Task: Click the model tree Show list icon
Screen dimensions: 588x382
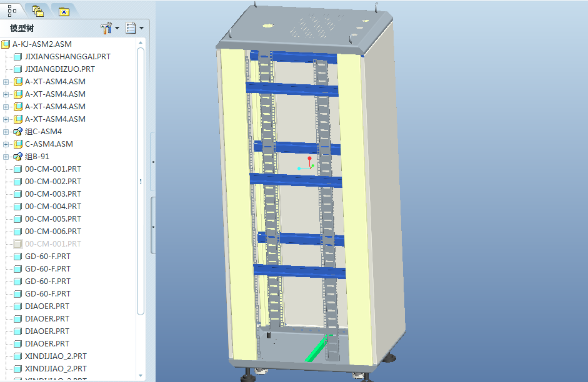Action: (131, 27)
